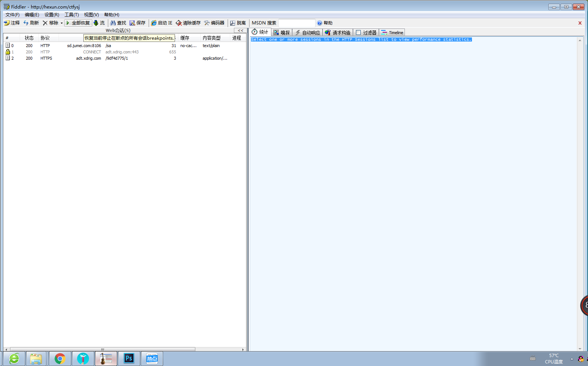The width and height of the screenshot is (588, 366).
Task: Click the statistics message text
Action: [361, 39]
